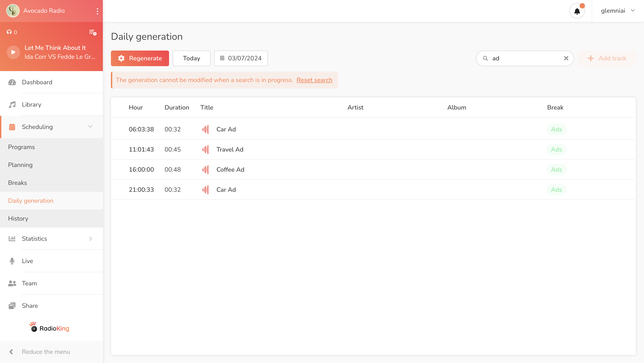Open the Avocado Radio three-dot menu
The width and height of the screenshot is (644, 363).
point(97,11)
